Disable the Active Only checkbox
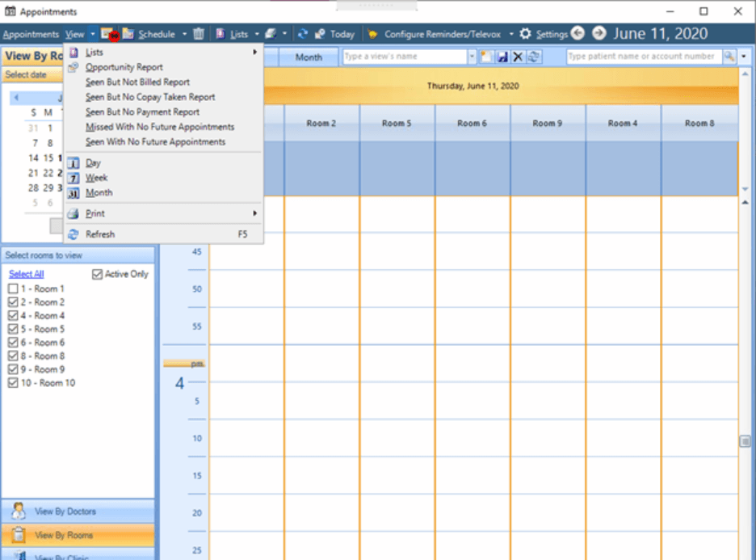Screen dimensions: 756x560 (98, 274)
